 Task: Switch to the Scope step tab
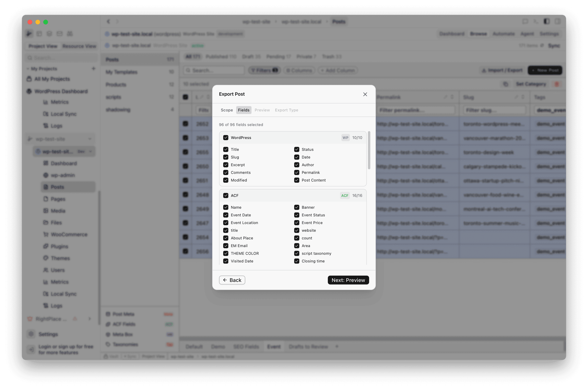(x=227, y=110)
